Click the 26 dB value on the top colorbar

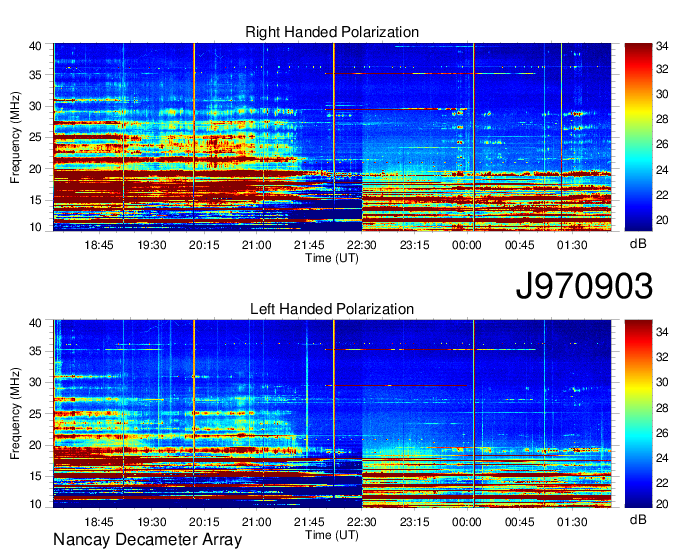662,144
